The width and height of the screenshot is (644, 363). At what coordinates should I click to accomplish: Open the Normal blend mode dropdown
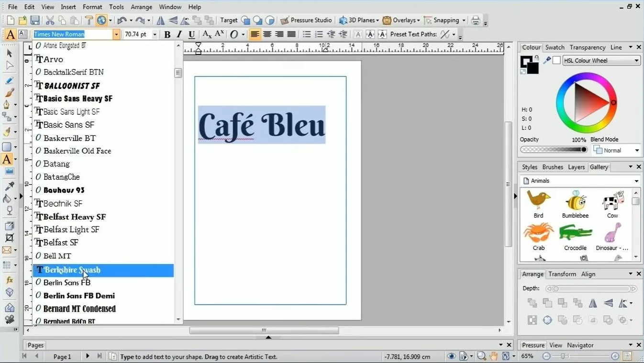[x=636, y=151]
